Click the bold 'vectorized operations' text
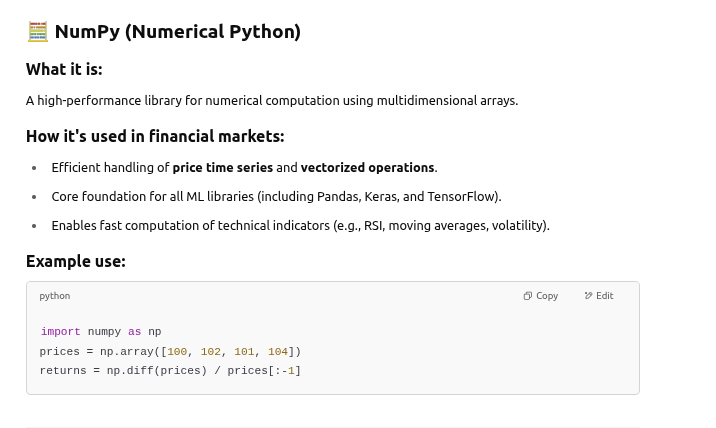716x428 pixels. (x=367, y=168)
